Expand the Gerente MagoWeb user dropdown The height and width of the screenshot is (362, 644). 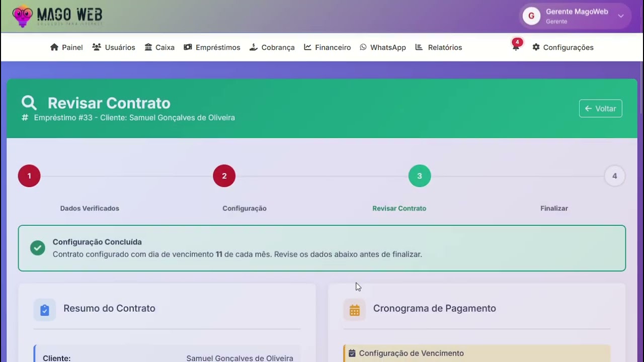[575, 16]
